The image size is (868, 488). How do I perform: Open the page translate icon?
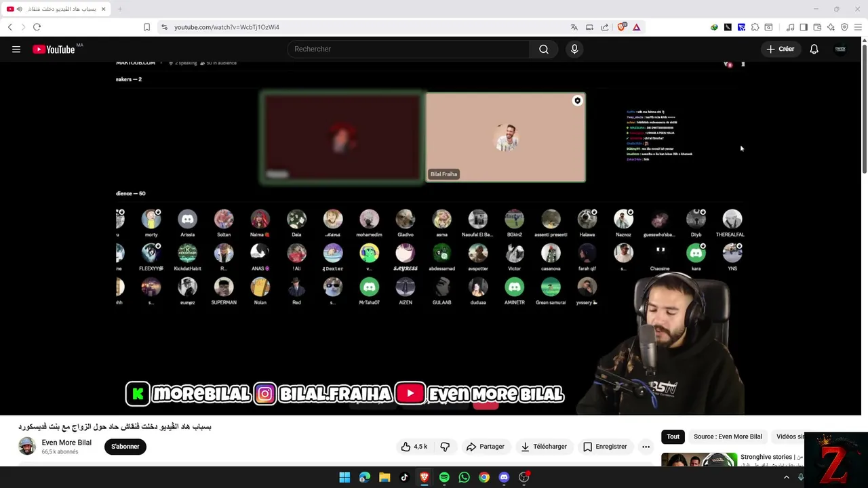574,27
